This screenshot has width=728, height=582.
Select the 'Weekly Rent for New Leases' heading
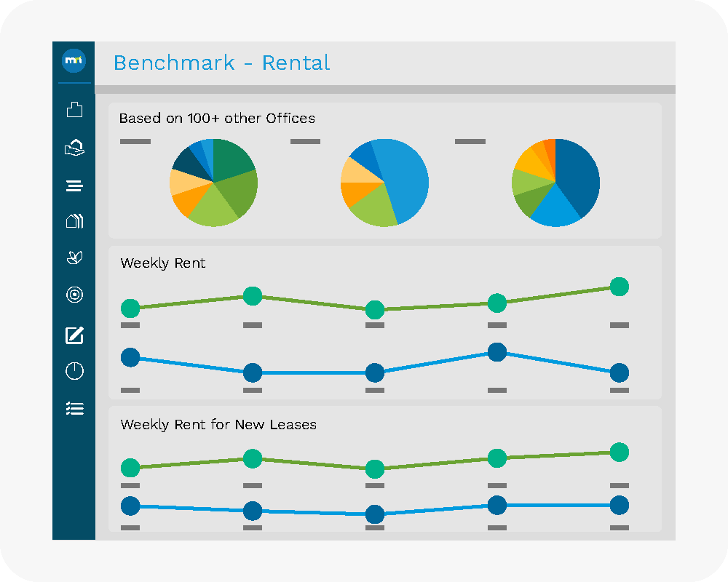tap(218, 424)
